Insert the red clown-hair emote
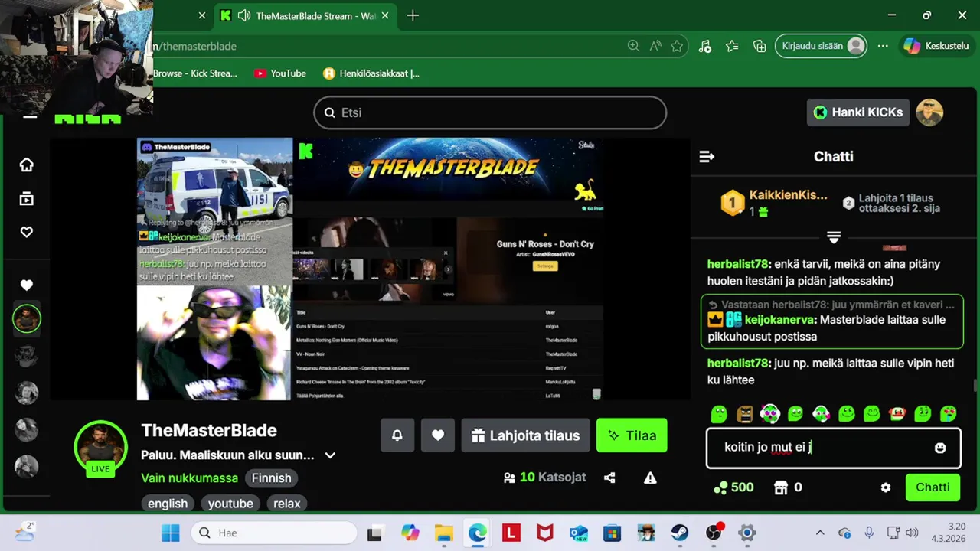 coord(897,414)
